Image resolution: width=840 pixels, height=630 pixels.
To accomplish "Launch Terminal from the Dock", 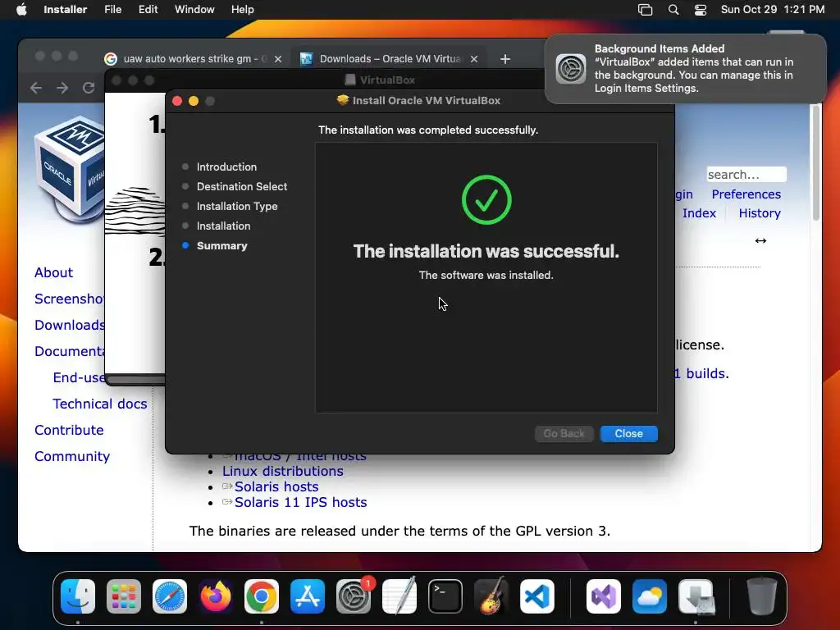I will [x=445, y=596].
